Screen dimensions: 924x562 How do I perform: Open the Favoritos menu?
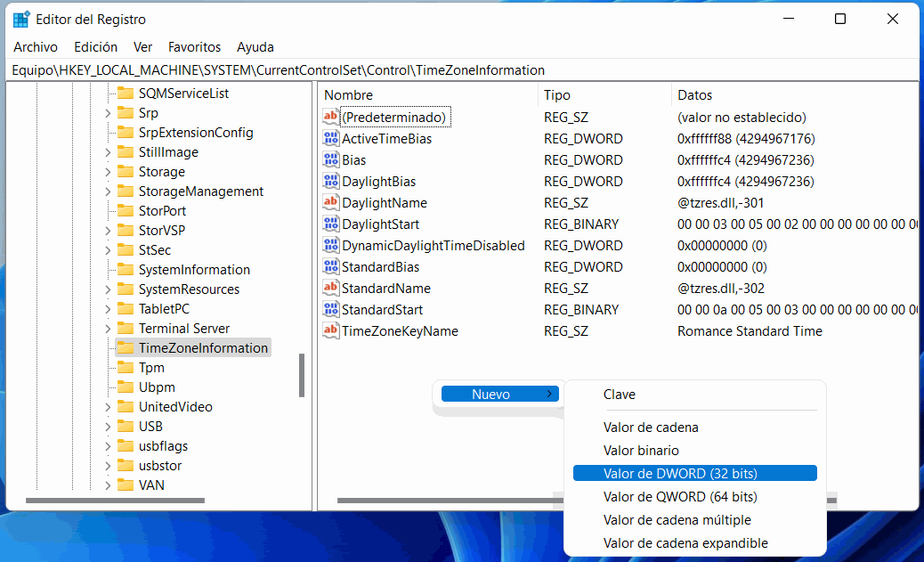(194, 47)
